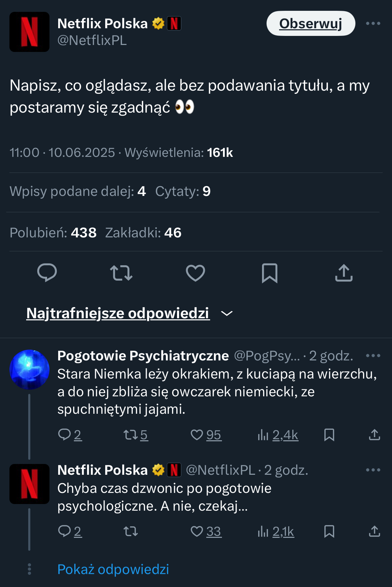
Task: Reply to the main Netflix Polska post
Action: tap(47, 273)
